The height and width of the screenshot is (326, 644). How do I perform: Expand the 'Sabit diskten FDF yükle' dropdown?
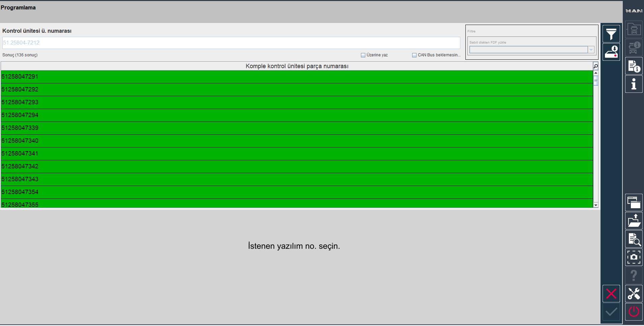point(591,50)
